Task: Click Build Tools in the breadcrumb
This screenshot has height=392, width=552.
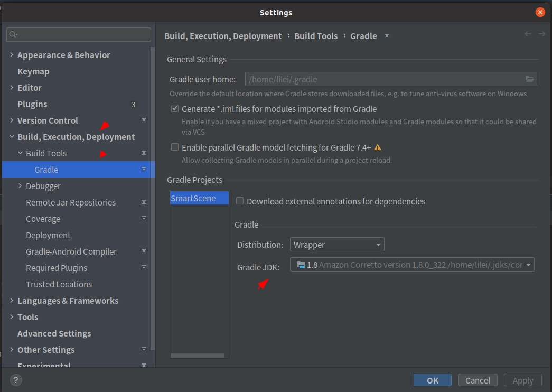Action: (316, 36)
